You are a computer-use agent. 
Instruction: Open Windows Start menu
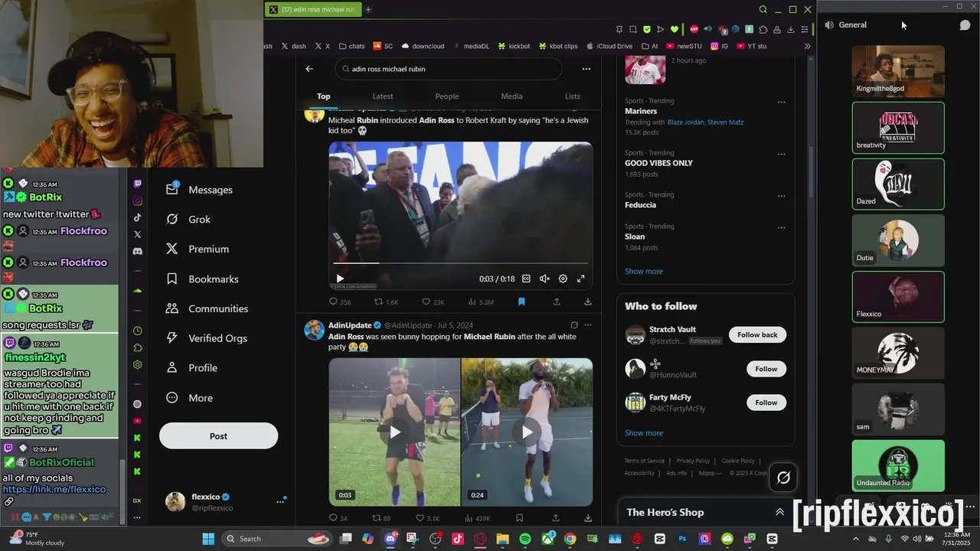pos(208,539)
